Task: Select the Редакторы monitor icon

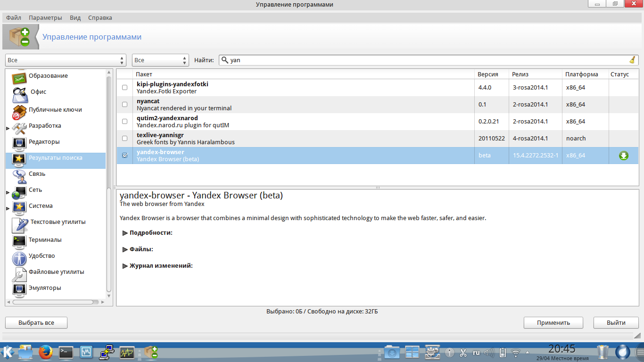Action: [x=19, y=144]
